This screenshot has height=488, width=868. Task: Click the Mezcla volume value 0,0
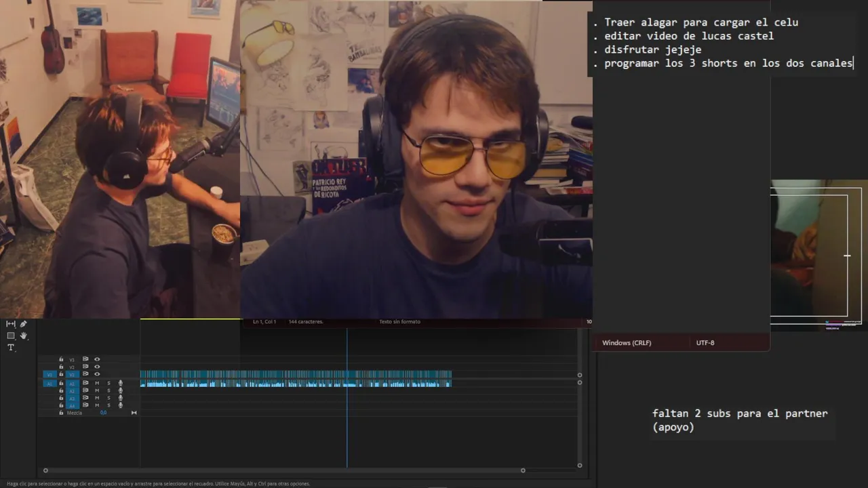pyautogui.click(x=103, y=413)
